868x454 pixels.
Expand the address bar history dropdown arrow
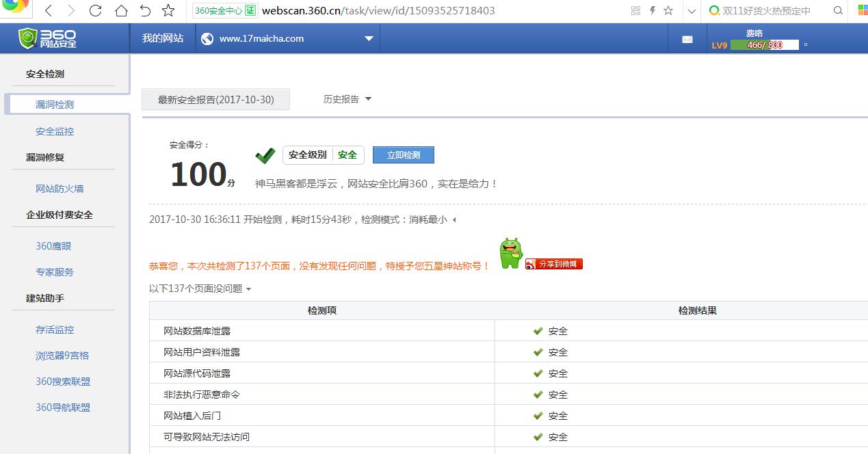point(692,11)
